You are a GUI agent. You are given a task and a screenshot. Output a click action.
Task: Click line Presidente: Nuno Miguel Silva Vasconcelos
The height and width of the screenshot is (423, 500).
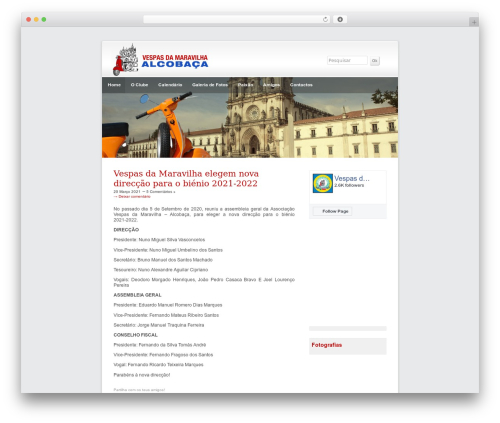[x=159, y=240]
